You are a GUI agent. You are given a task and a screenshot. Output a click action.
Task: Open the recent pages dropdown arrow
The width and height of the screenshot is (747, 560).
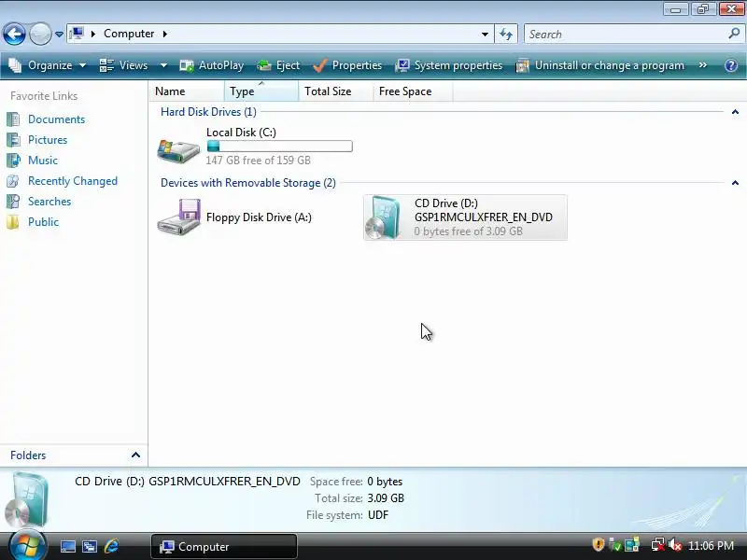pos(59,35)
